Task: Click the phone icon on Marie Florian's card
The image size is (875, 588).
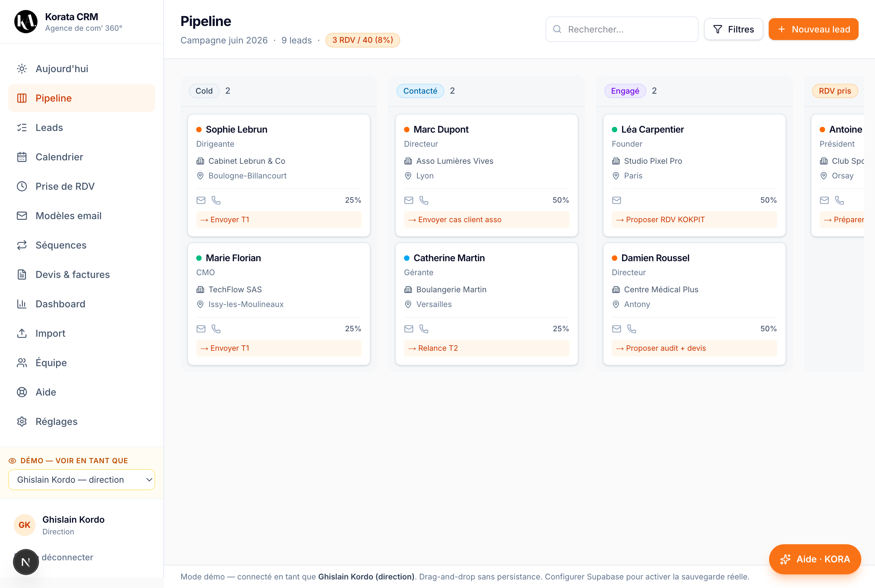Action: tap(216, 329)
